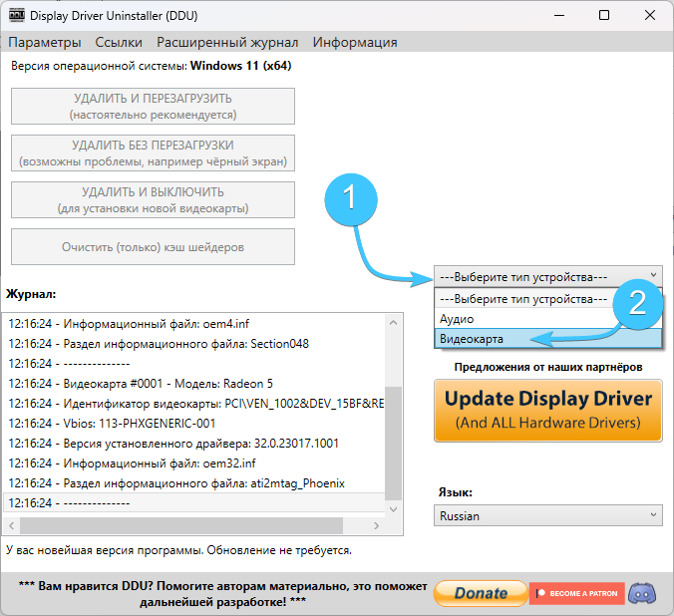The width and height of the screenshot is (674, 616).
Task: Click the Become a Patron button
Action: pos(577,593)
